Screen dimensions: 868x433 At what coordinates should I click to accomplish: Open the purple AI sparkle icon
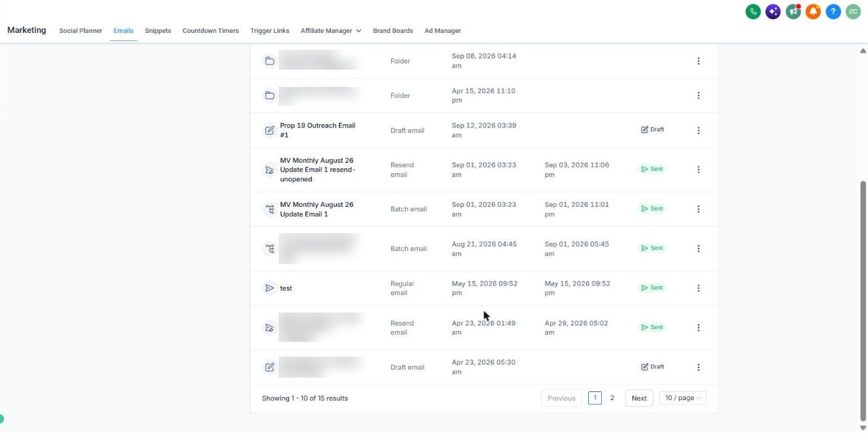773,11
